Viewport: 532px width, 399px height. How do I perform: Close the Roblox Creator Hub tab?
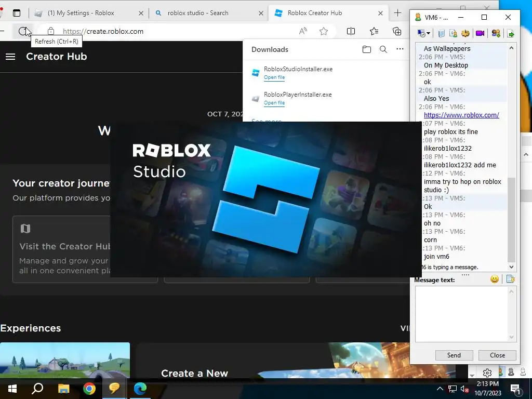[x=380, y=13]
